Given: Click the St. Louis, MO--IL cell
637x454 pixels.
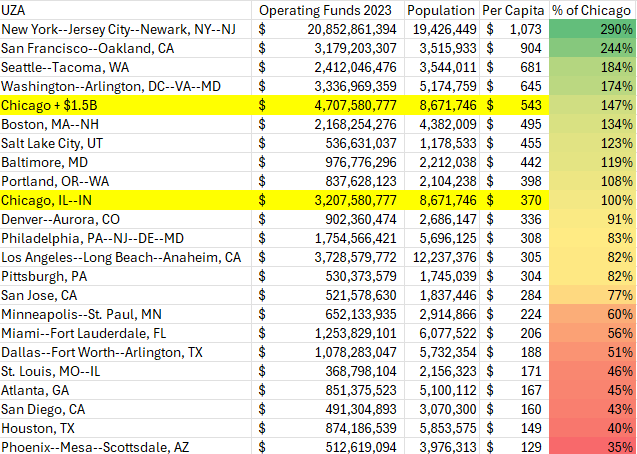Looking at the screenshot, I should [x=126, y=371].
